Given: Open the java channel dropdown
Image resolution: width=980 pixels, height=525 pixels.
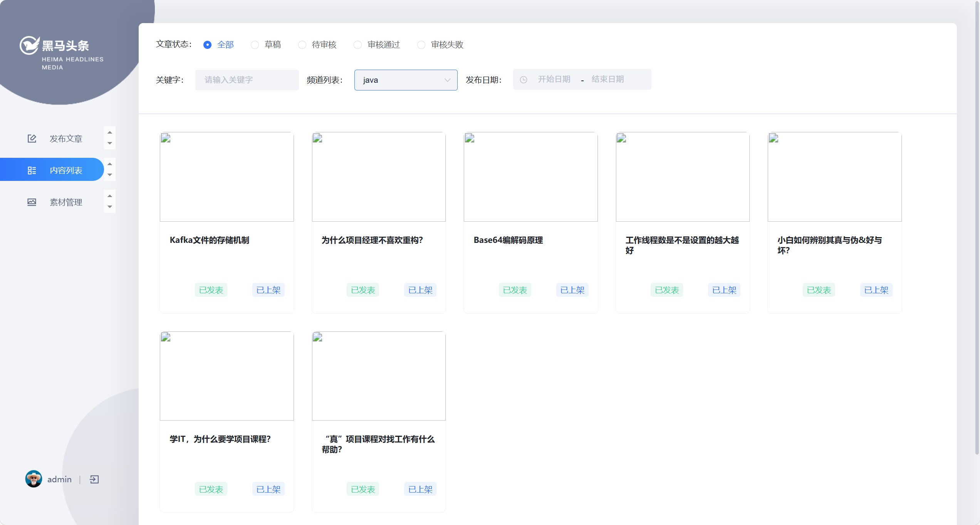Looking at the screenshot, I should pyautogui.click(x=406, y=80).
